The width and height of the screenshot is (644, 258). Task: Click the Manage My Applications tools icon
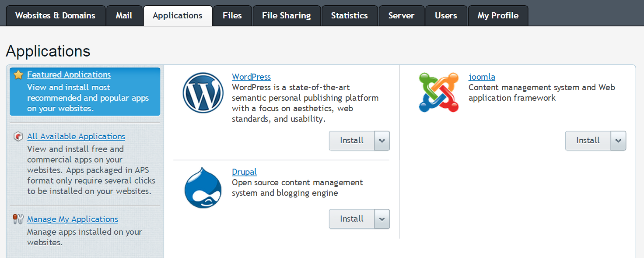pyautogui.click(x=18, y=219)
